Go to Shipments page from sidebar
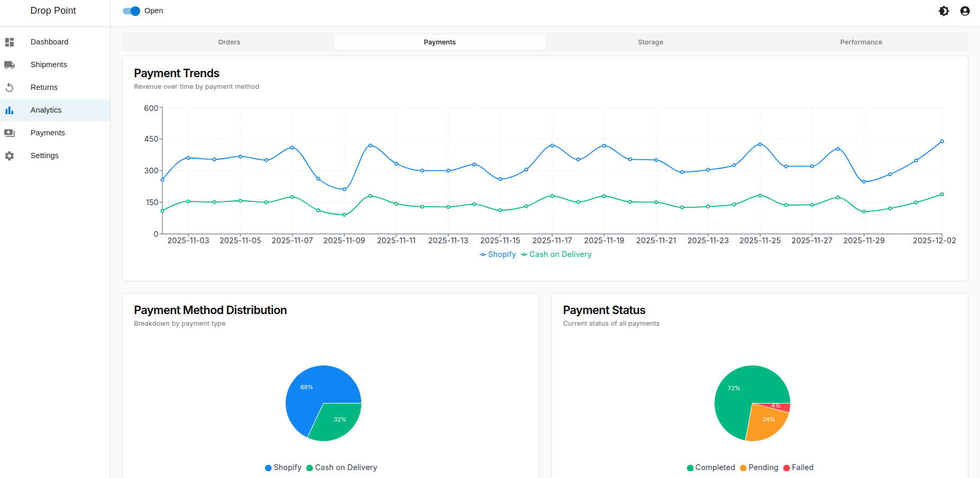Screen dimensions: 980x478 49,65
